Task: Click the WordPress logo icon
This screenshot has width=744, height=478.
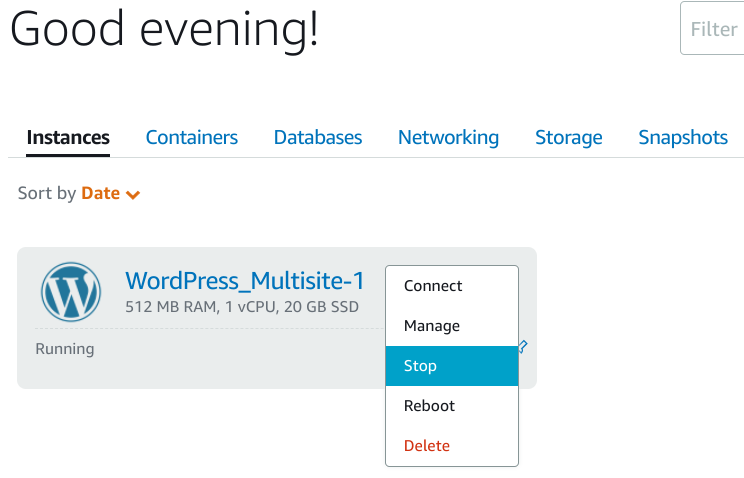Action: coord(71,292)
